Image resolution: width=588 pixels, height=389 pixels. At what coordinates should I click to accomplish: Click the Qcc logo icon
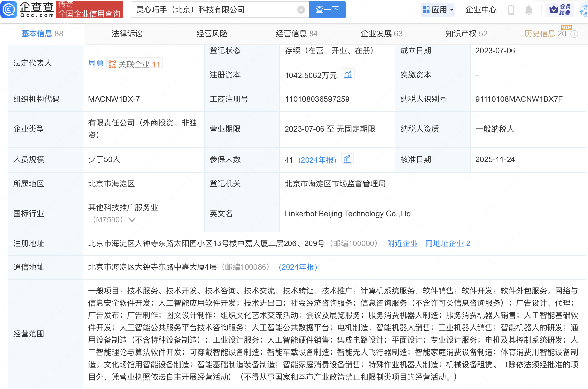[9, 9]
